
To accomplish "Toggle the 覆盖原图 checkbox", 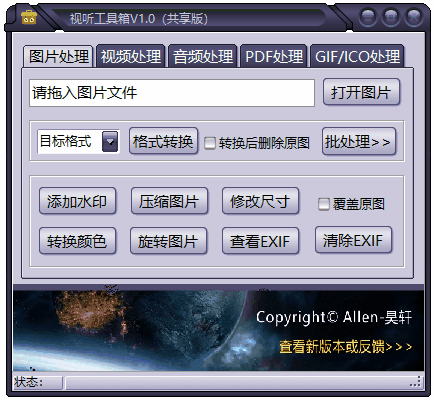I will 324,204.
